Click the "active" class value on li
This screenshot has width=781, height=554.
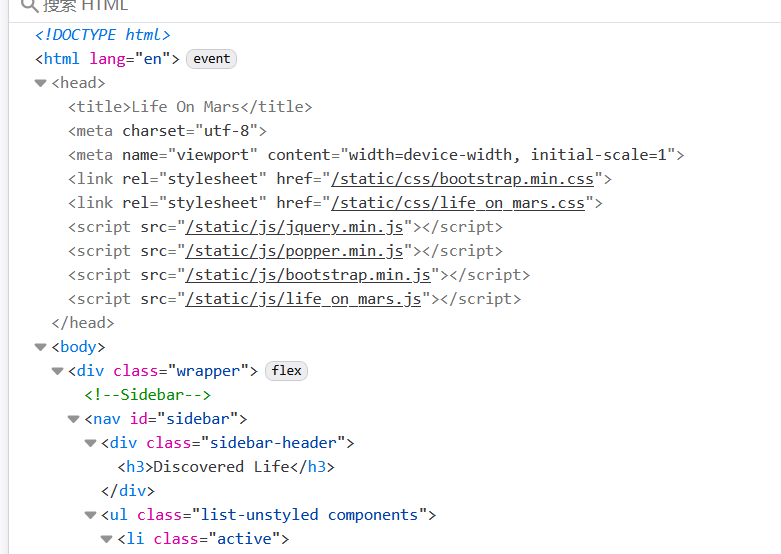coord(245,539)
